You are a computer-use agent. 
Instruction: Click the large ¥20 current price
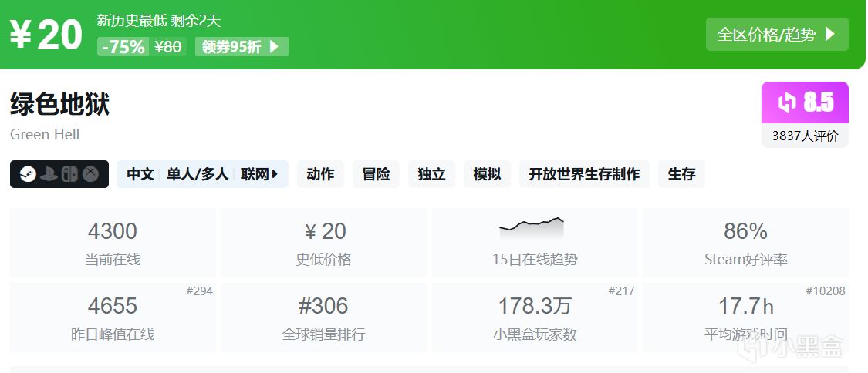[46, 35]
